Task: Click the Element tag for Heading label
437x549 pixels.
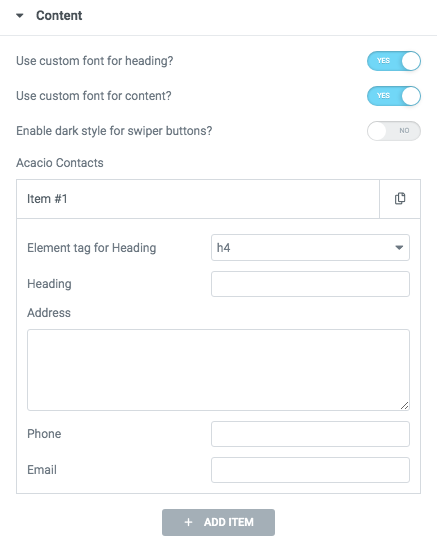Action: click(x=92, y=248)
